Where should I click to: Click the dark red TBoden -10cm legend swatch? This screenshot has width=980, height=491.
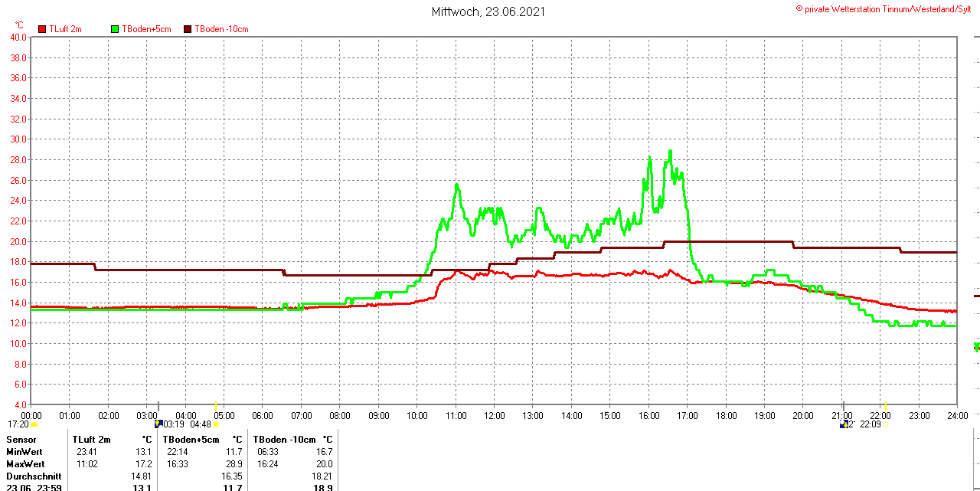pos(188,29)
